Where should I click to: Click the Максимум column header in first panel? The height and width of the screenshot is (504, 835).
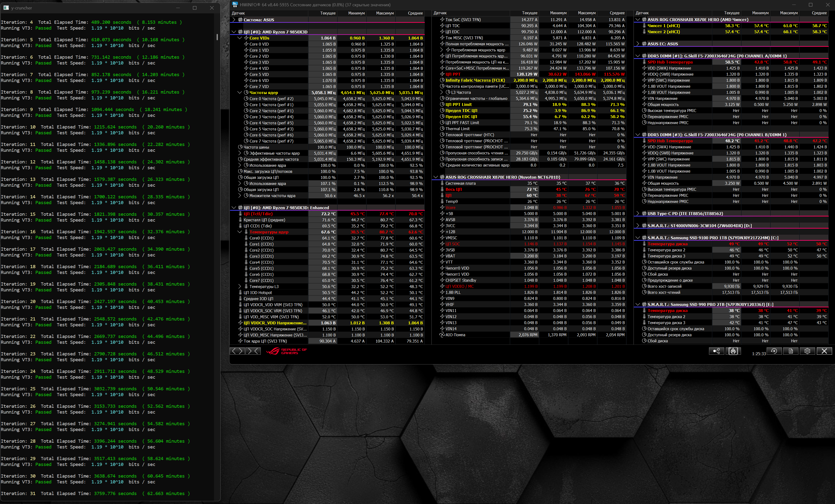point(385,13)
